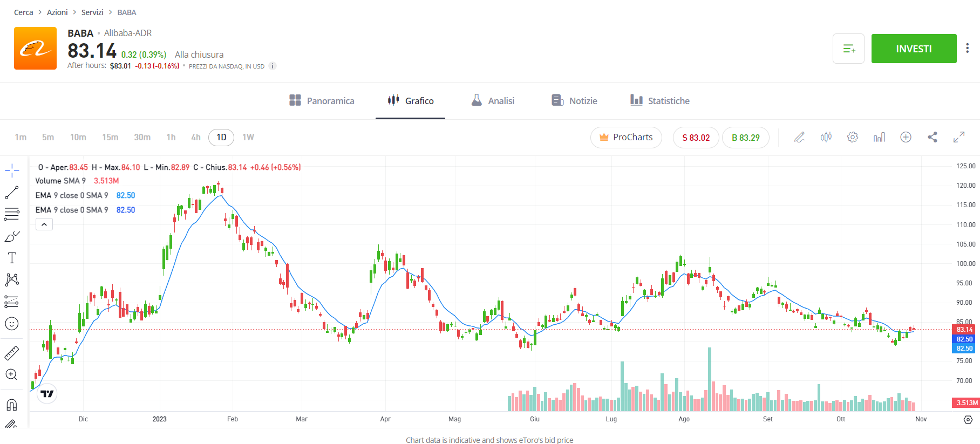Switch to Analisi tab
Image resolution: width=980 pixels, height=444 pixels.
492,100
